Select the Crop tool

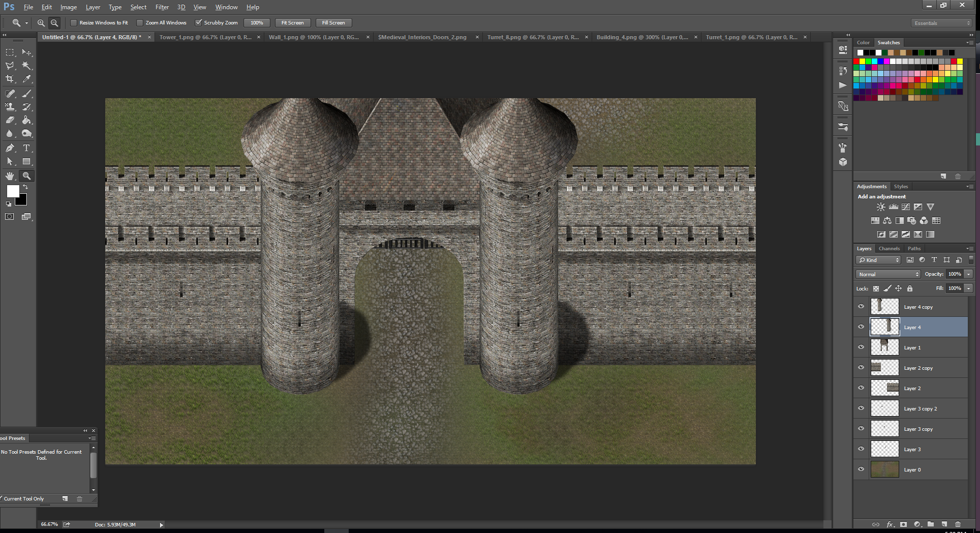[x=10, y=79]
